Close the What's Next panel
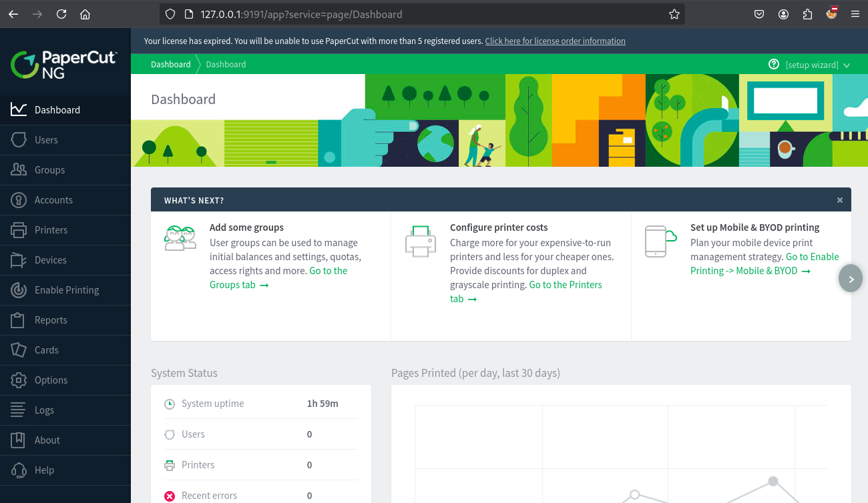The image size is (868, 503). click(840, 200)
